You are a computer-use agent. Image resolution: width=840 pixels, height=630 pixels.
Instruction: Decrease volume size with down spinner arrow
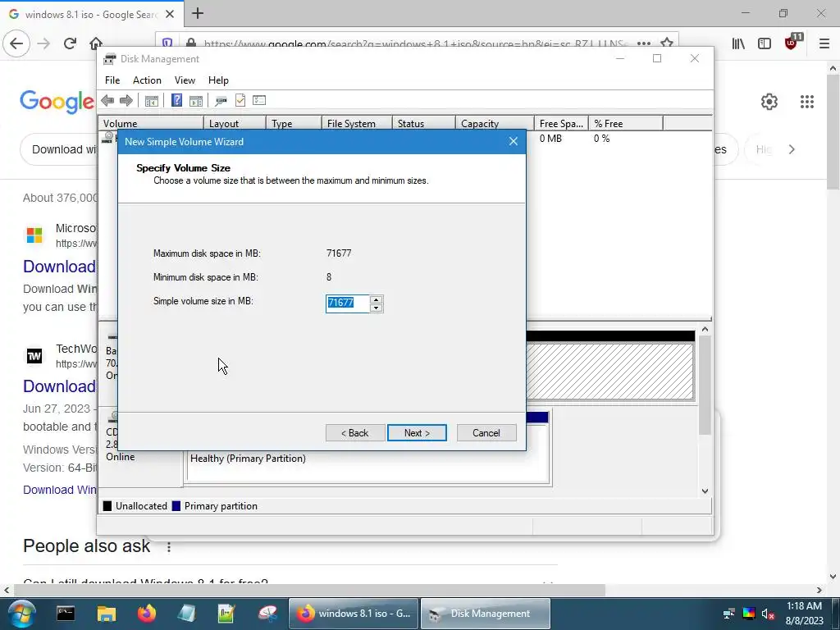(x=376, y=308)
